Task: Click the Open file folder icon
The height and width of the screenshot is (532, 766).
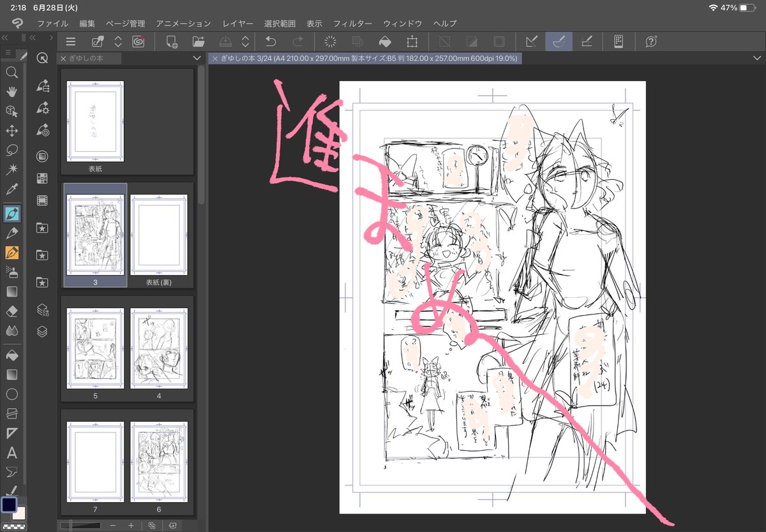Action: pos(199,42)
